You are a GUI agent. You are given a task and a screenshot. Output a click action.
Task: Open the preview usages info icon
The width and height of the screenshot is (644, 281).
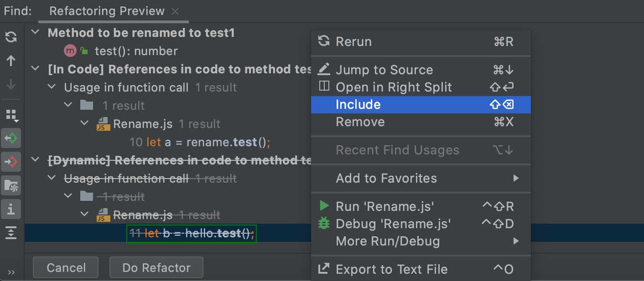tap(10, 209)
